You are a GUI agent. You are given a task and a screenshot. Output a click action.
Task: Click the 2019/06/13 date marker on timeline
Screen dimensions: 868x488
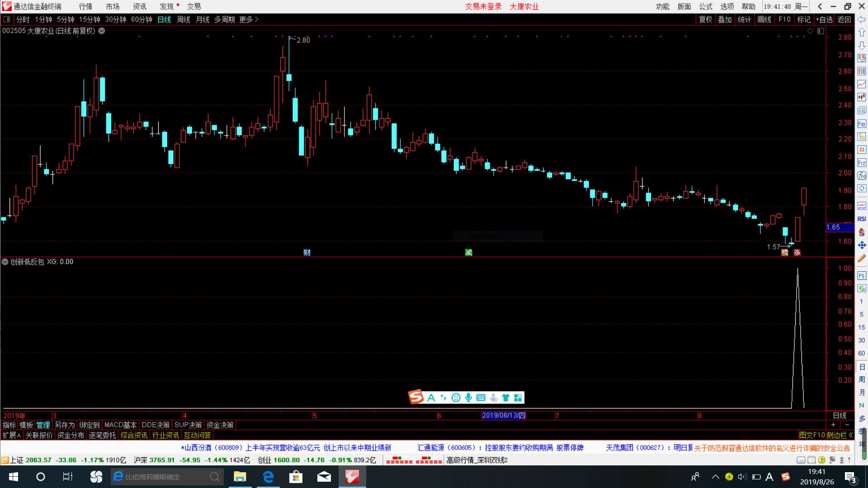coord(504,415)
